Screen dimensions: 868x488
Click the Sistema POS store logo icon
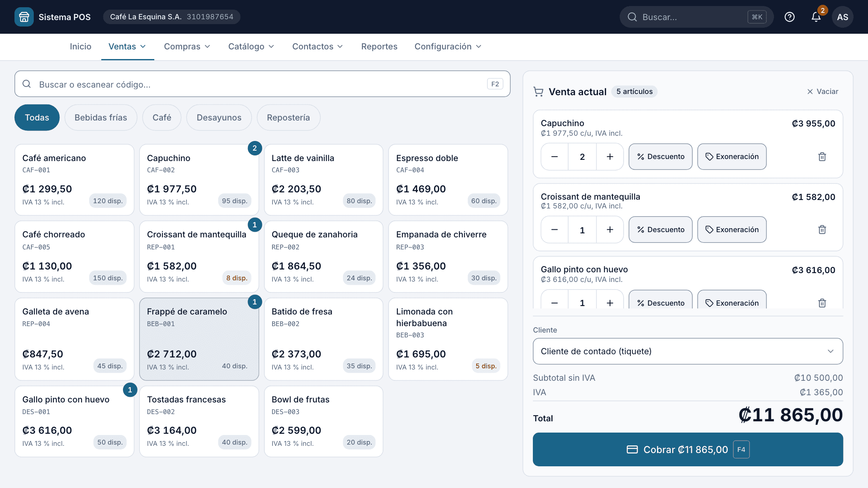24,17
